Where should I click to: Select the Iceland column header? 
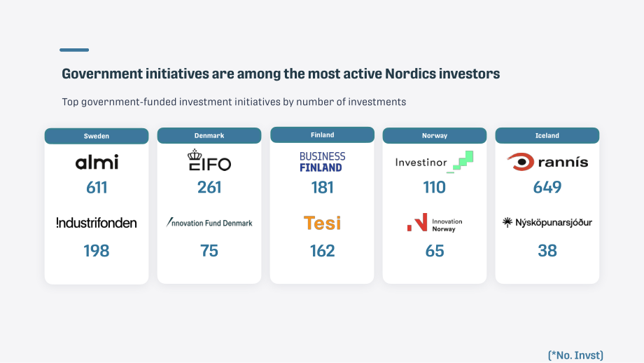pos(547,136)
